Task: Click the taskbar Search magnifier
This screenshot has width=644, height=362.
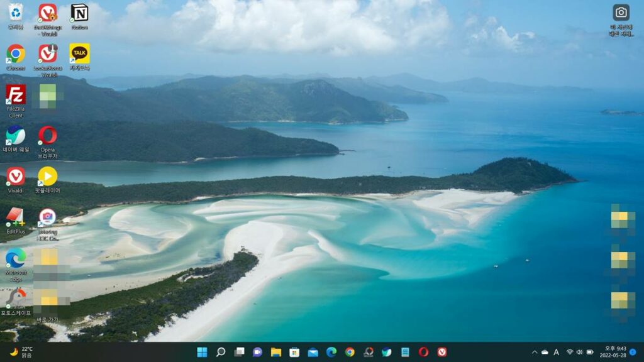Action: pos(221,352)
